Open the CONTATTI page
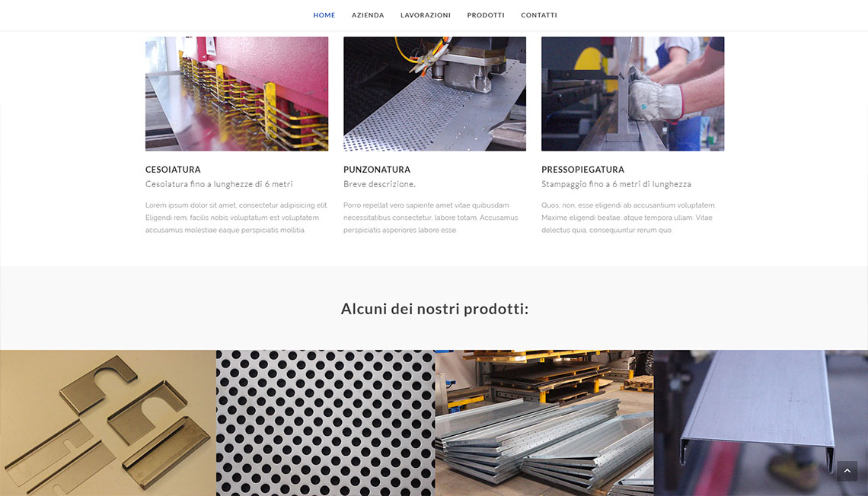The width and height of the screenshot is (868, 496). click(x=538, y=15)
